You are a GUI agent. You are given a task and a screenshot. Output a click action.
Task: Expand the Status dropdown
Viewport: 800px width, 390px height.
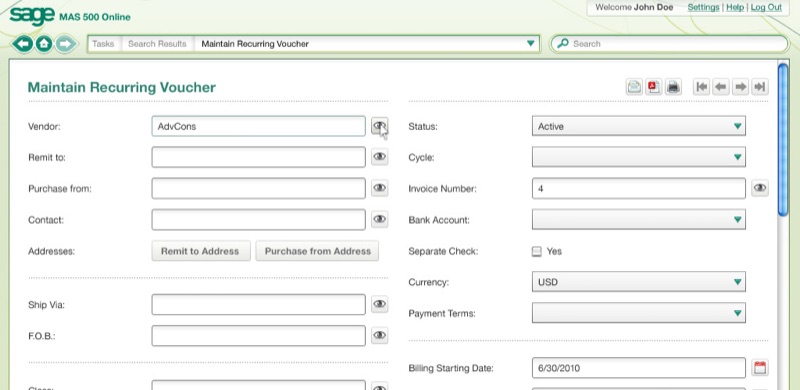[638, 126]
